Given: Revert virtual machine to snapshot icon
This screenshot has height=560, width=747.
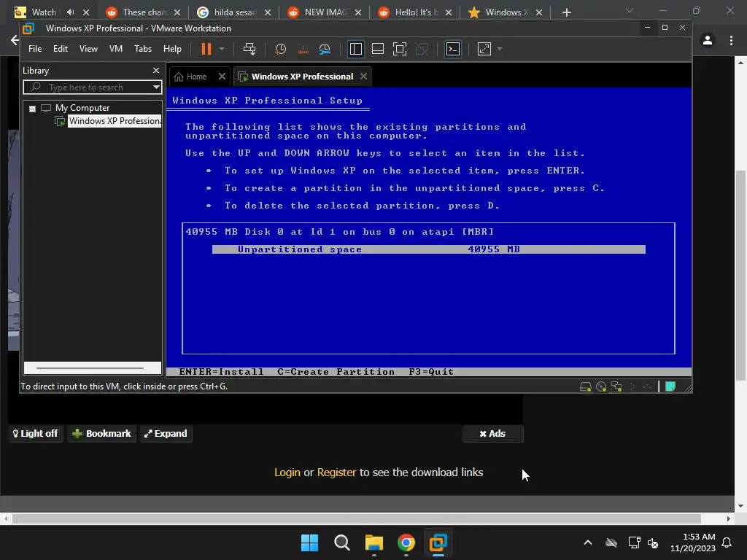Looking at the screenshot, I should 303,49.
